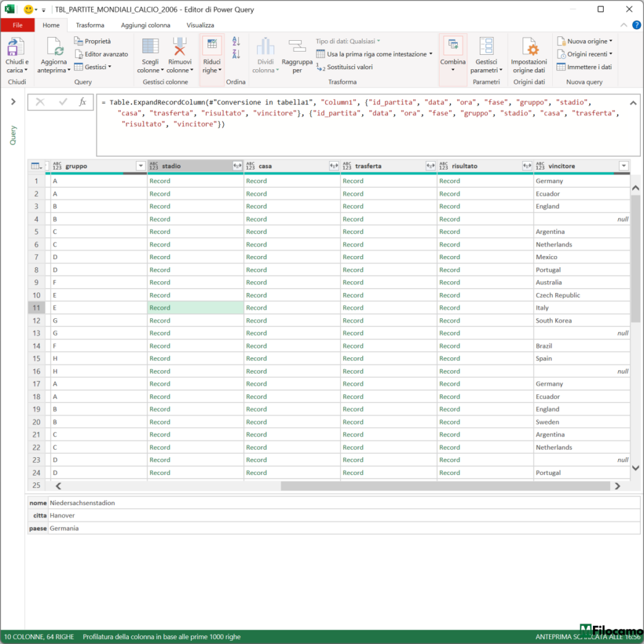Sort descending Z-A
Screen dimensions: 644x644
pos(236,54)
